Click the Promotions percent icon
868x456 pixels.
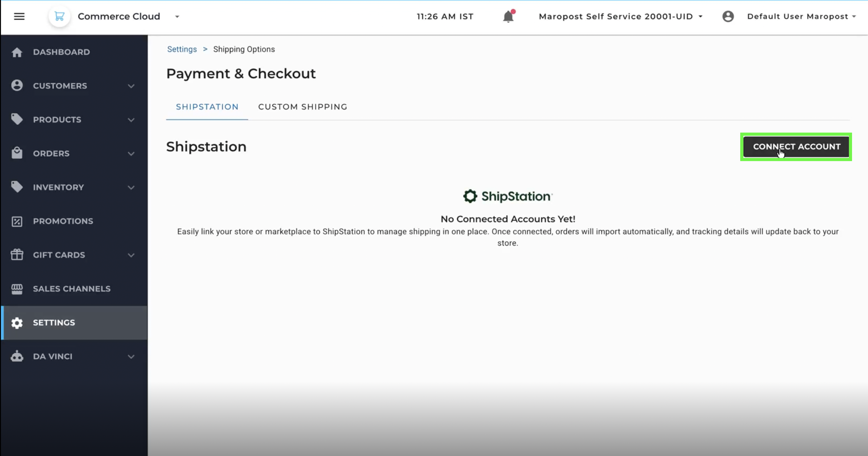17,221
